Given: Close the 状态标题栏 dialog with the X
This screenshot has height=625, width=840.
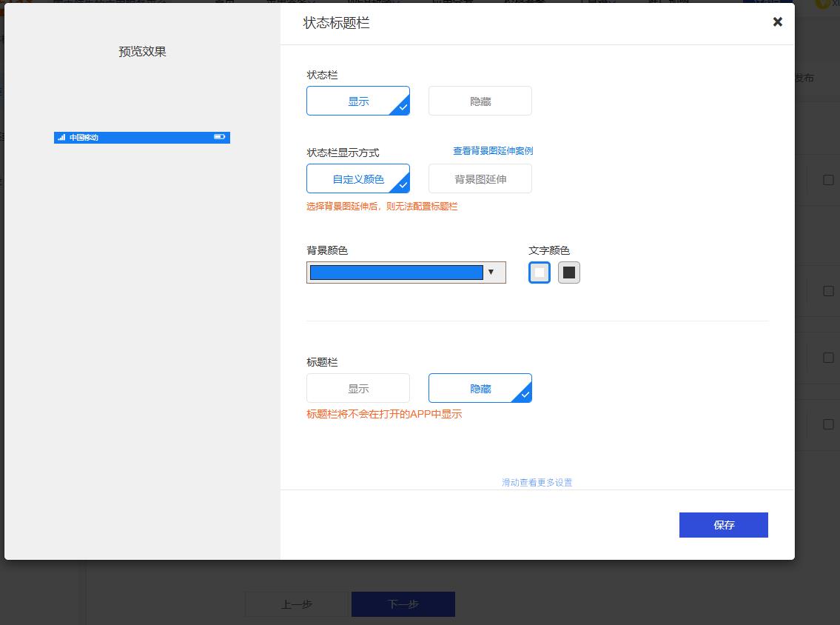Looking at the screenshot, I should [777, 22].
